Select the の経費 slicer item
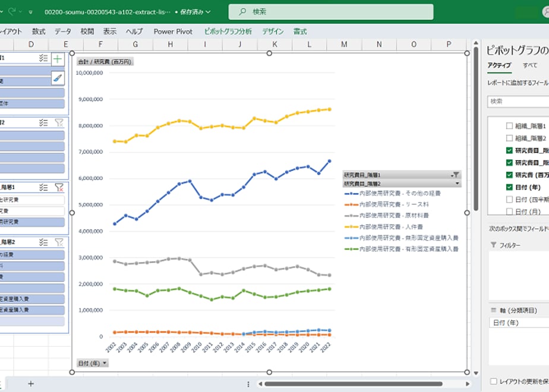549x392 pixels. tap(32, 255)
